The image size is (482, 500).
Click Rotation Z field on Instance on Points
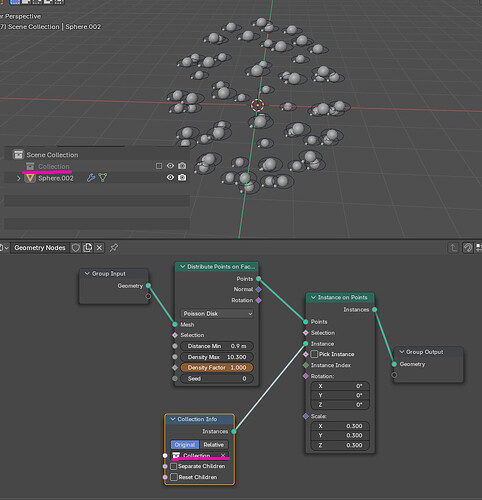point(340,405)
